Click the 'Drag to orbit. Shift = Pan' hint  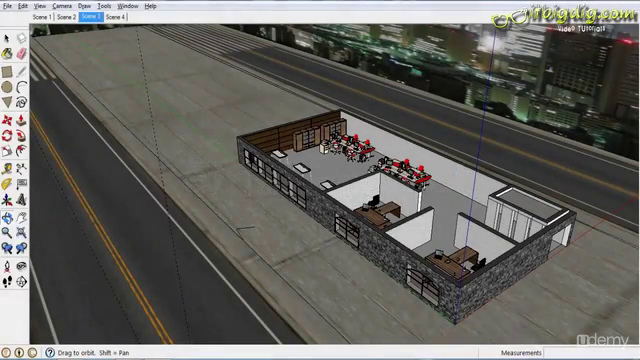(x=93, y=353)
